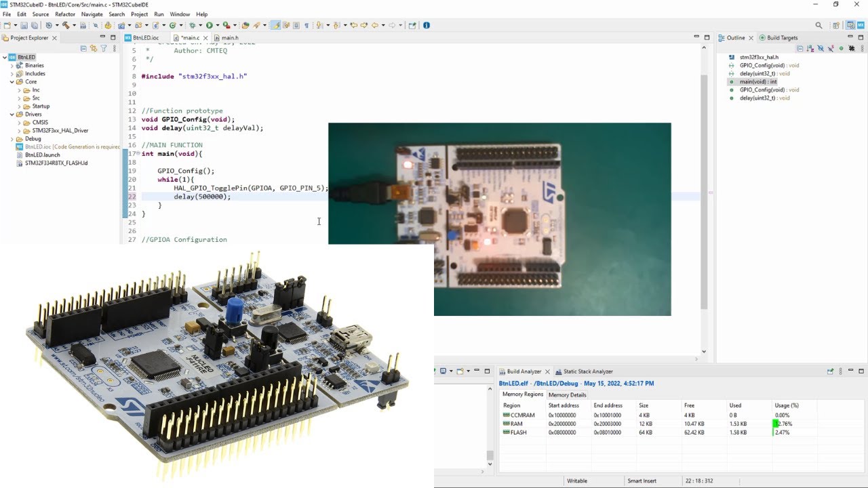Screen dimensions: 868x488
Task: Click the green Run button in toolbar
Action: point(210,26)
